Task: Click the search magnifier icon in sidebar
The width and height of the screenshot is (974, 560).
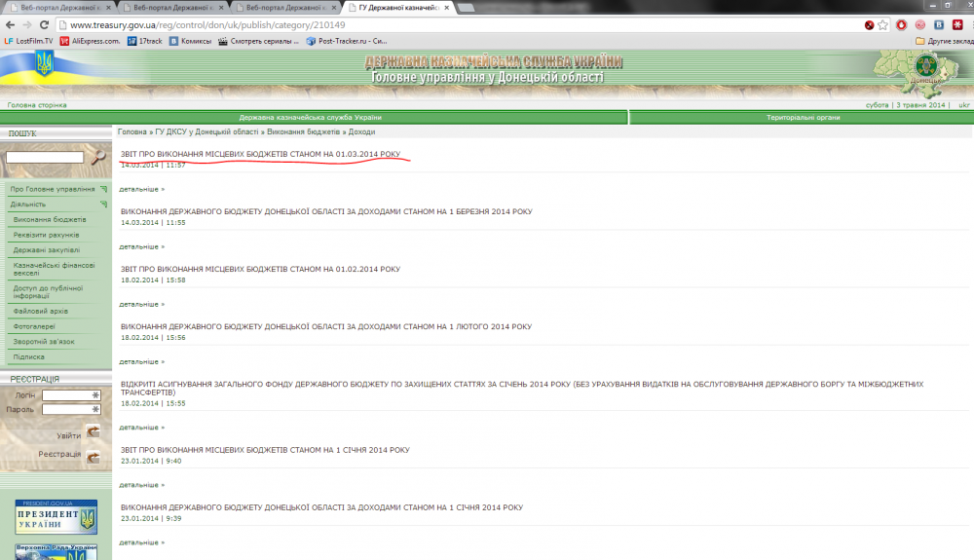Action: [98, 157]
